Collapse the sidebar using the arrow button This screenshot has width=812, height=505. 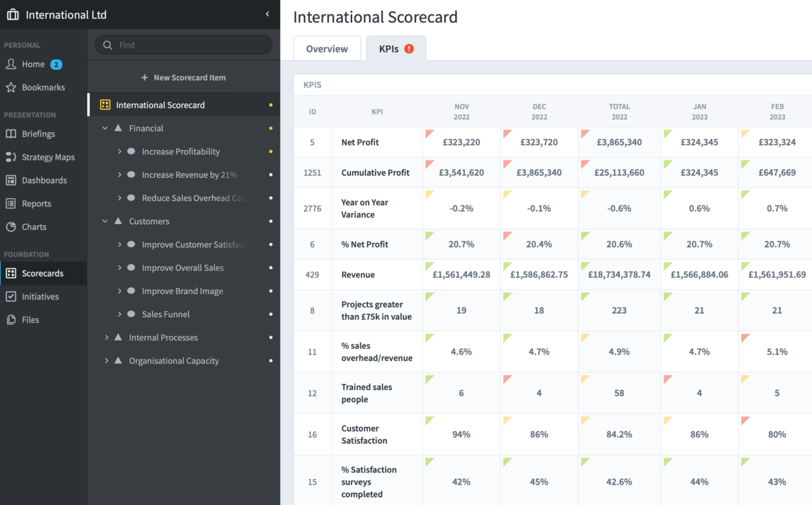(x=266, y=14)
